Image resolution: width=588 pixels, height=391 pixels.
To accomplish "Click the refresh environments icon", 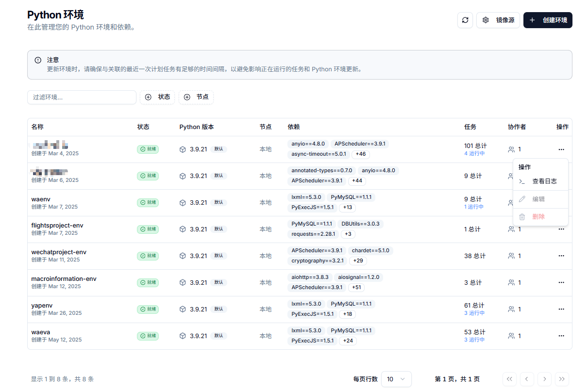I will point(465,20).
